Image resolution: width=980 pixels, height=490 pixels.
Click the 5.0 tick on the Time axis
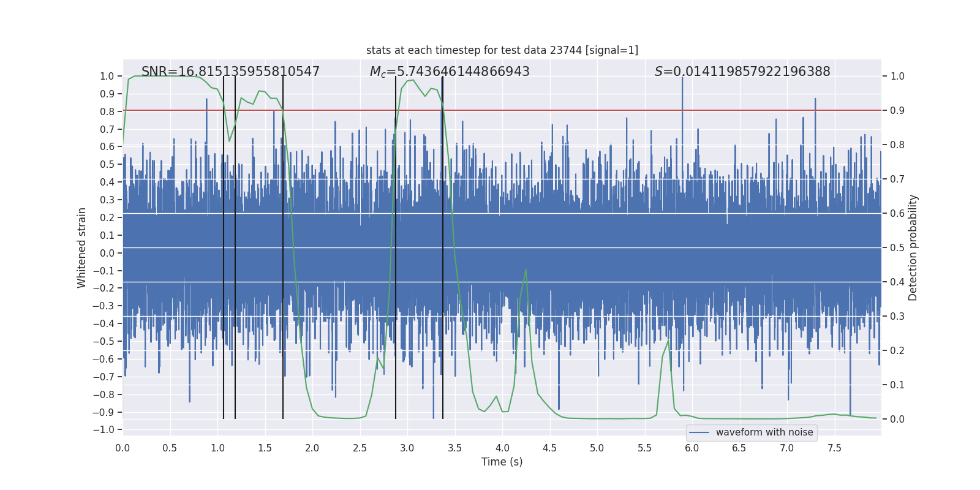597,448
